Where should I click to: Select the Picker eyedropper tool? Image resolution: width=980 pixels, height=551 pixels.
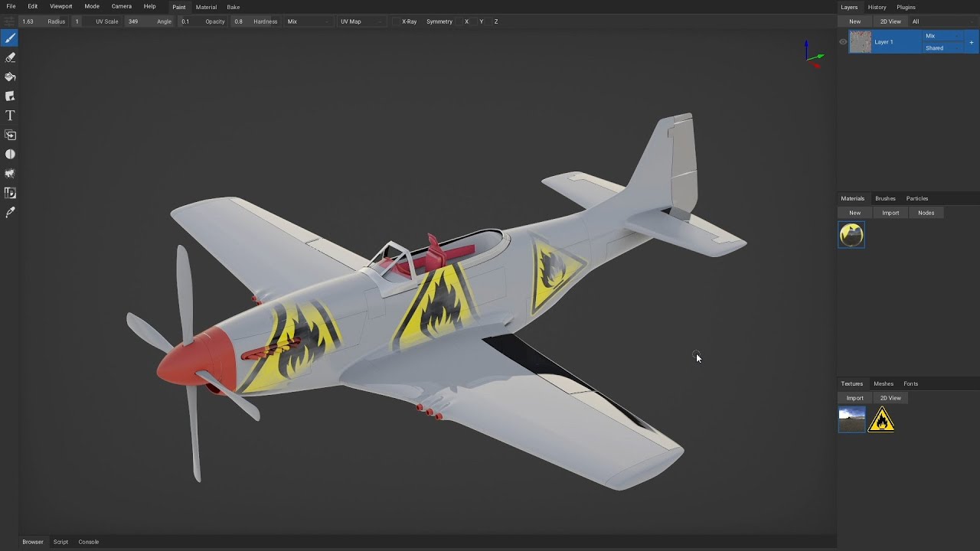10,213
